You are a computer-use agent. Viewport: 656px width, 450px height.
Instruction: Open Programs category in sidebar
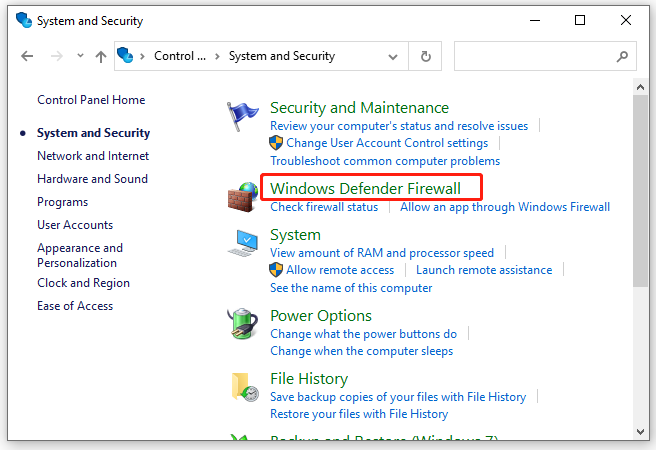63,202
